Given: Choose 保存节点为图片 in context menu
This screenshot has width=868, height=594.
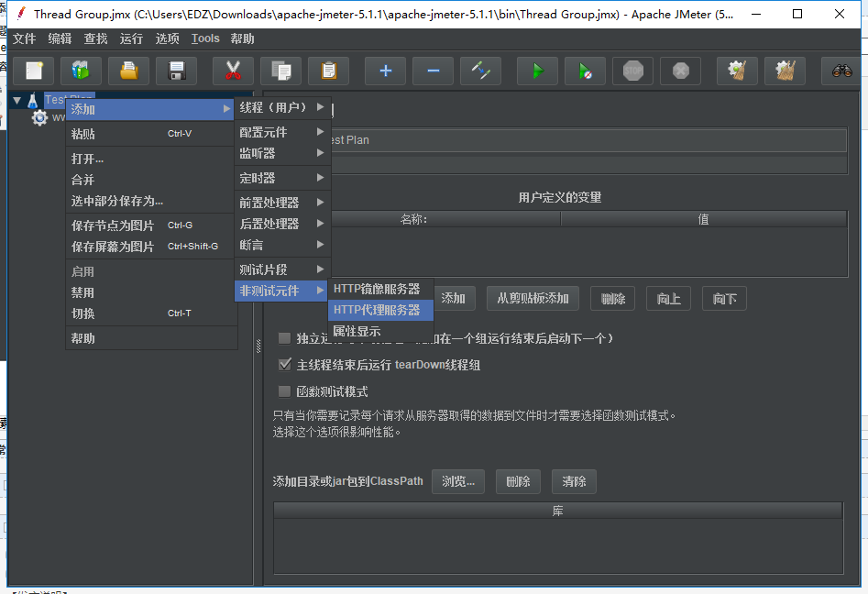Looking at the screenshot, I should pos(151,225).
